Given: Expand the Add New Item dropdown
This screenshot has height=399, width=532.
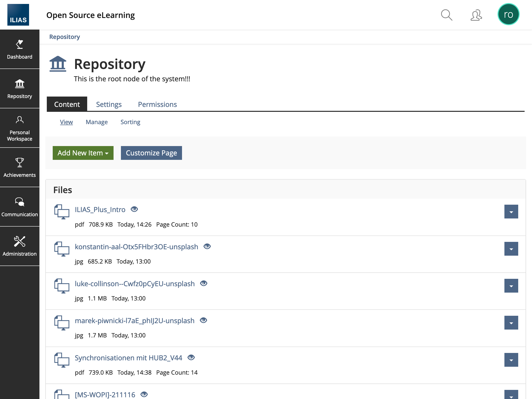Looking at the screenshot, I should tap(83, 153).
